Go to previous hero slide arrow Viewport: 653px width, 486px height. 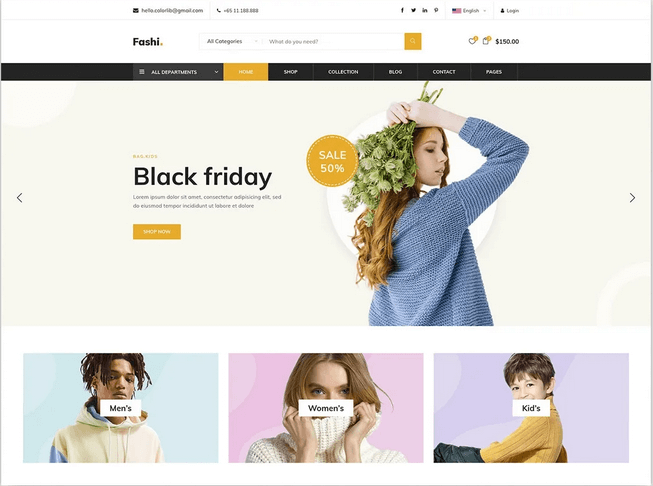pos(20,198)
